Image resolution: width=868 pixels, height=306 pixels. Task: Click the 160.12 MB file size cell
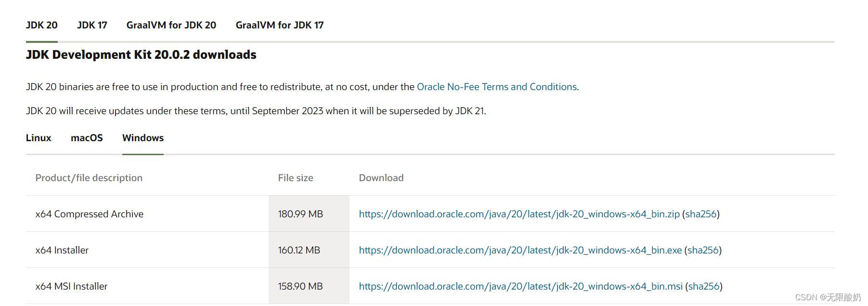pyautogui.click(x=299, y=250)
